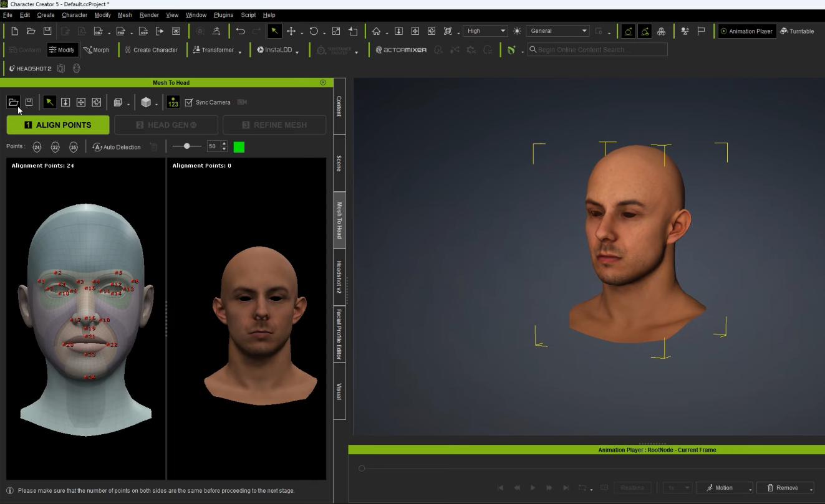Click the Undo arrow in the main toolbar
The width and height of the screenshot is (825, 504).
(x=240, y=31)
